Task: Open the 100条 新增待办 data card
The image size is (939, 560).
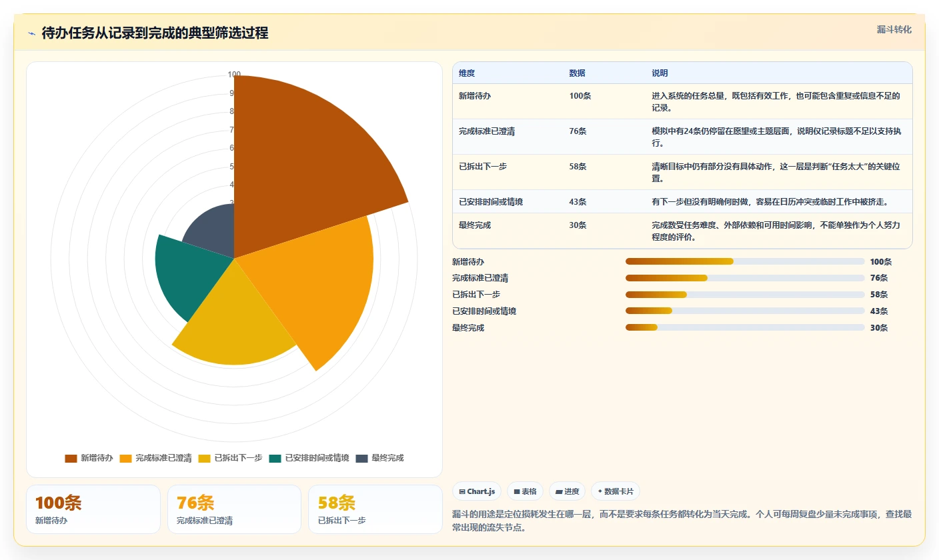Action: (93, 509)
